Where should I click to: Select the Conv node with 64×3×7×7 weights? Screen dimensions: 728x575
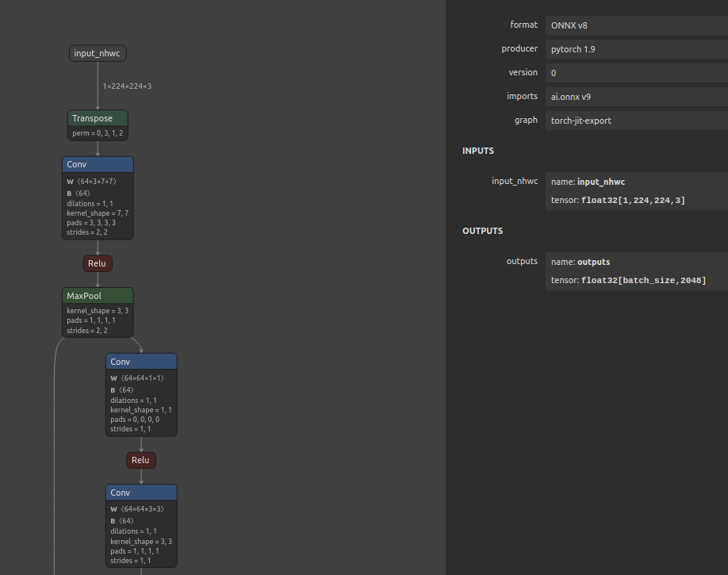[x=98, y=165]
